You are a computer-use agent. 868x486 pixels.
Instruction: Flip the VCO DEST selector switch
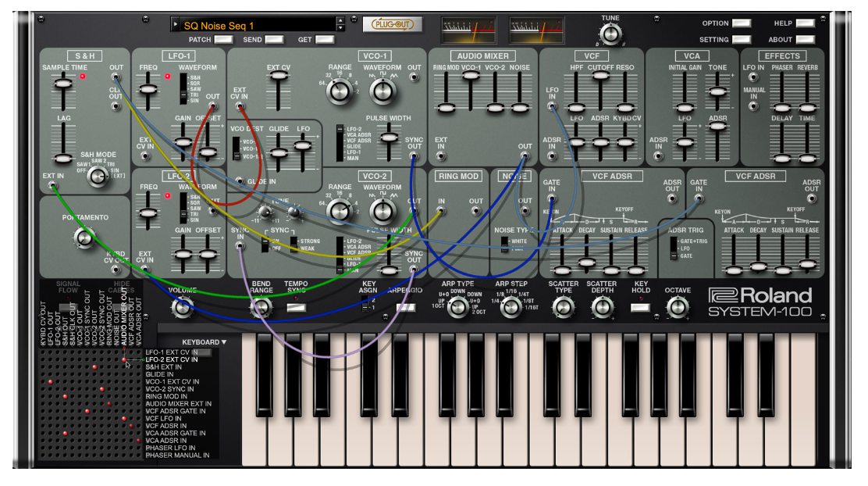point(237,148)
